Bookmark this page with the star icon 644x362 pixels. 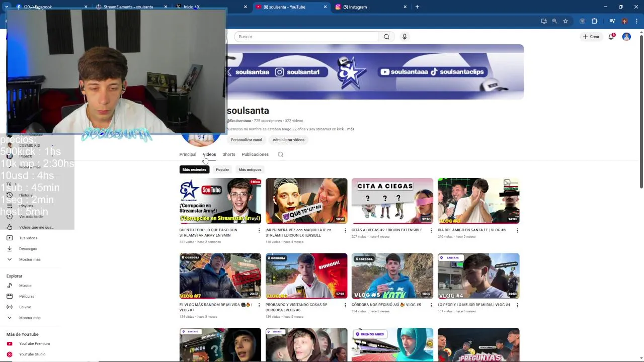coord(566,21)
